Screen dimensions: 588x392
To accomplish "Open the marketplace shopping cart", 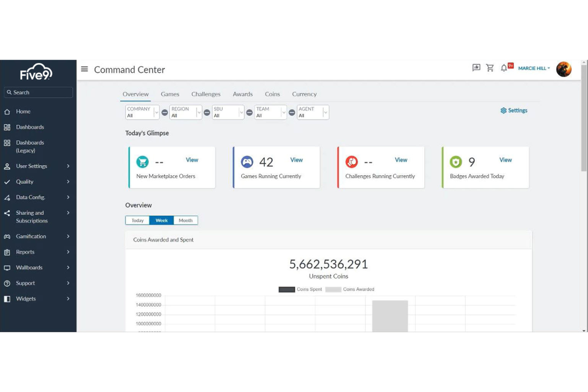I will coord(490,68).
